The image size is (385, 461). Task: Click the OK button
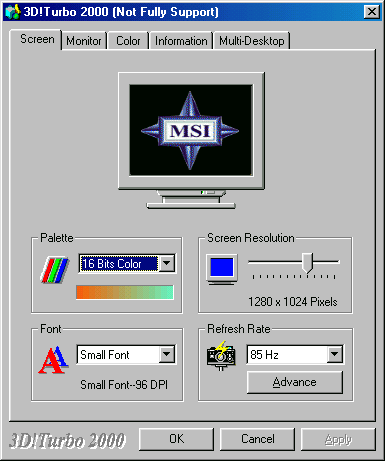click(x=176, y=439)
